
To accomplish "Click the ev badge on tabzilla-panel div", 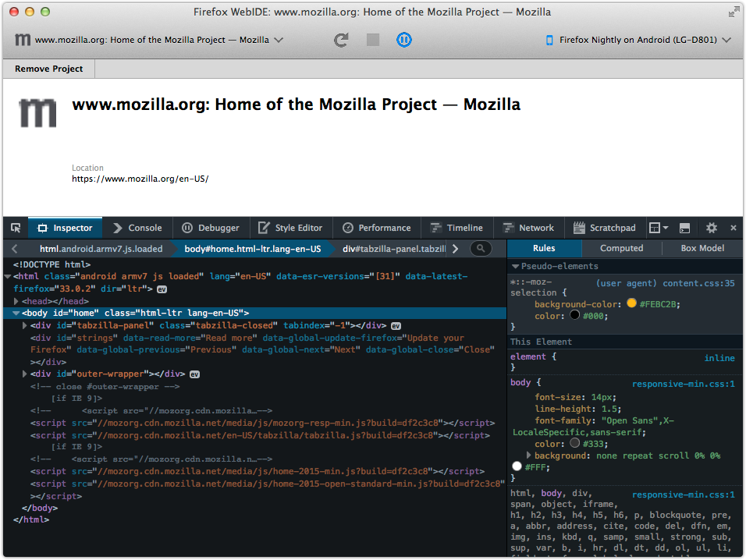I will pos(396,326).
